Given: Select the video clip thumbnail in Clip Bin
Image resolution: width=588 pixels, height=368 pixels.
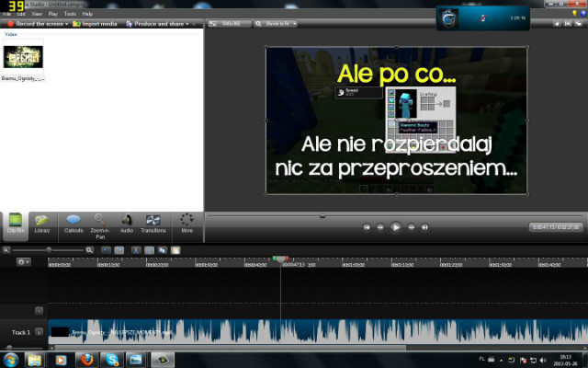Looking at the screenshot, I should coord(23,57).
